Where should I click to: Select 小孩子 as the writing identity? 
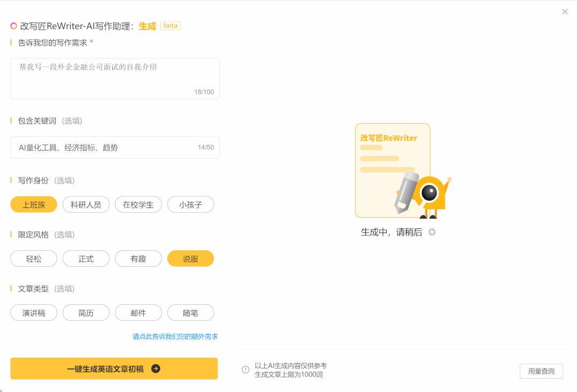click(x=190, y=204)
